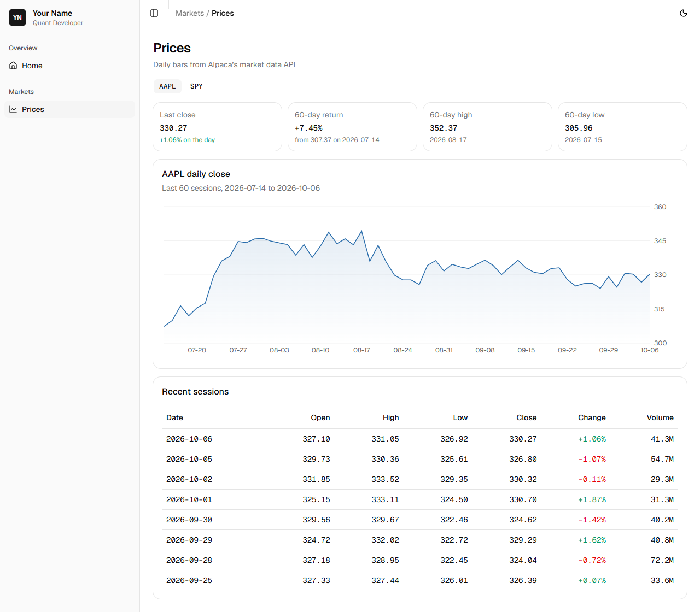
Task: Click the High column header
Action: (x=390, y=417)
